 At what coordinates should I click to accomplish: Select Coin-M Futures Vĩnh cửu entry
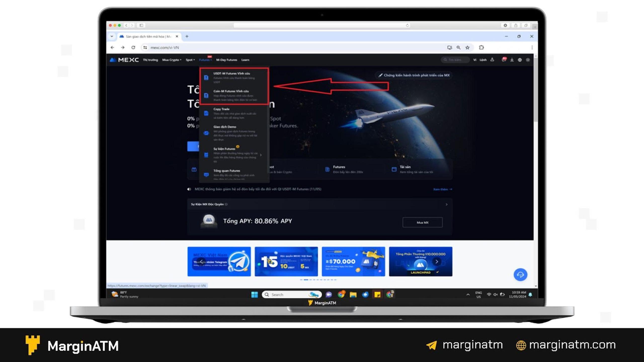tap(234, 95)
